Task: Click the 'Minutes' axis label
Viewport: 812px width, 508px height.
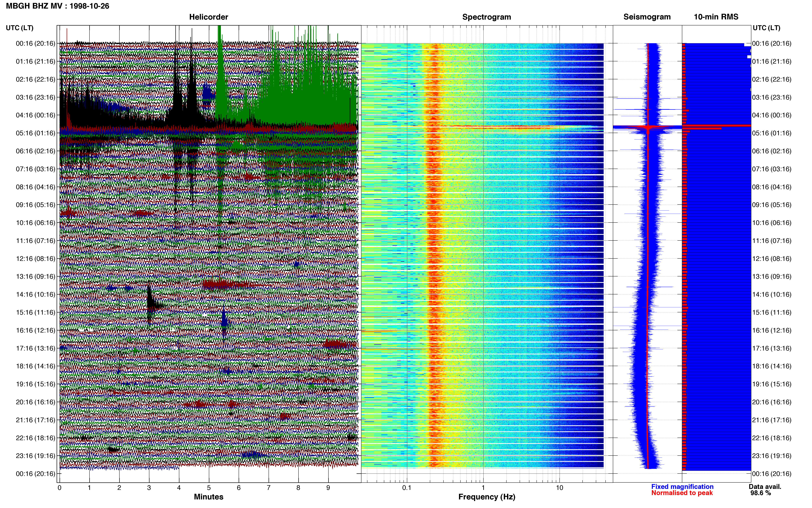Action: coord(209,497)
